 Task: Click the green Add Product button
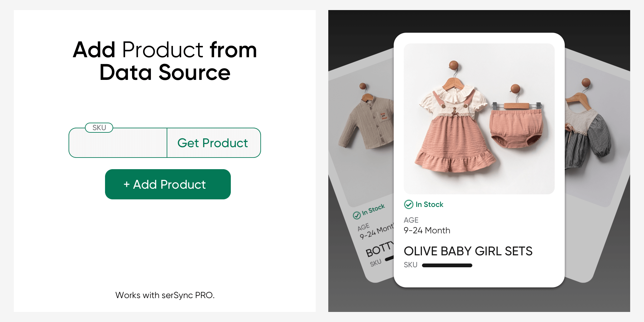point(168,184)
